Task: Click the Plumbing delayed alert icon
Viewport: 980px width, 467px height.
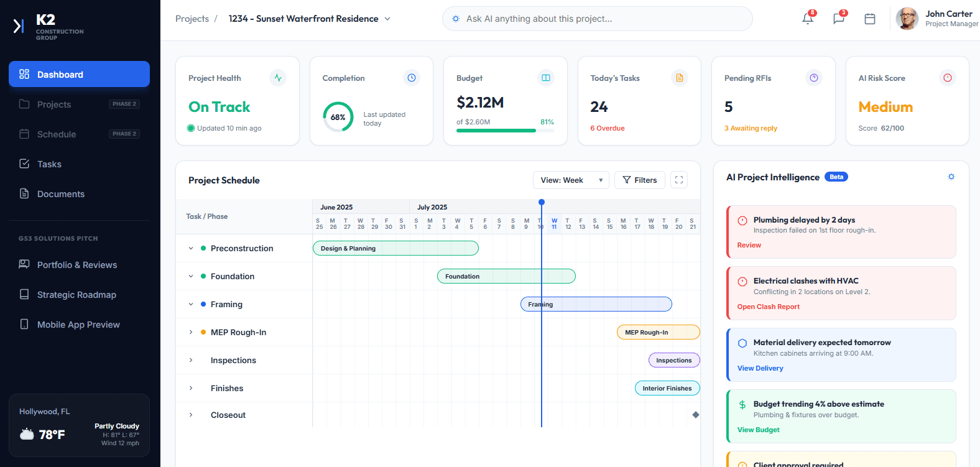Action: click(x=742, y=220)
